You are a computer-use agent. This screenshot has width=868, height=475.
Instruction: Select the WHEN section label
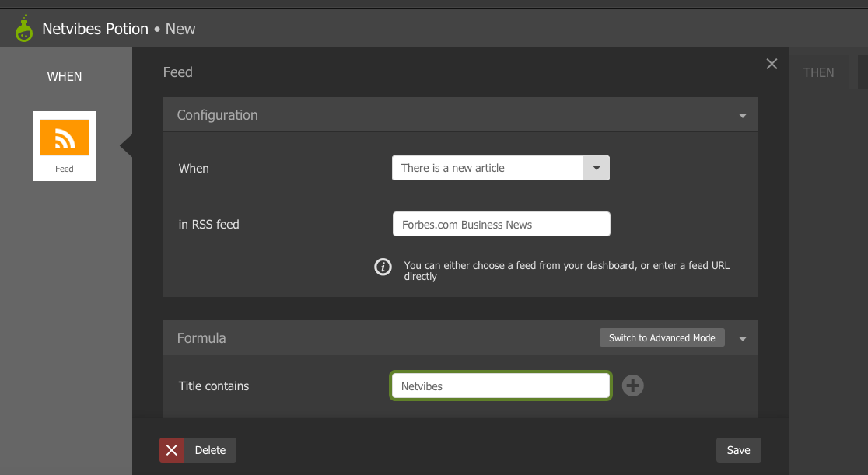coord(65,76)
